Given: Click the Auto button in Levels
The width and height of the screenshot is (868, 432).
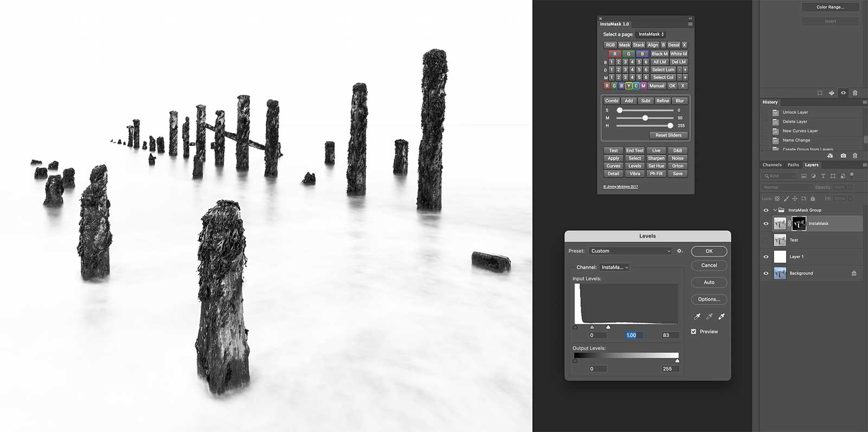Looking at the screenshot, I should pos(709,282).
